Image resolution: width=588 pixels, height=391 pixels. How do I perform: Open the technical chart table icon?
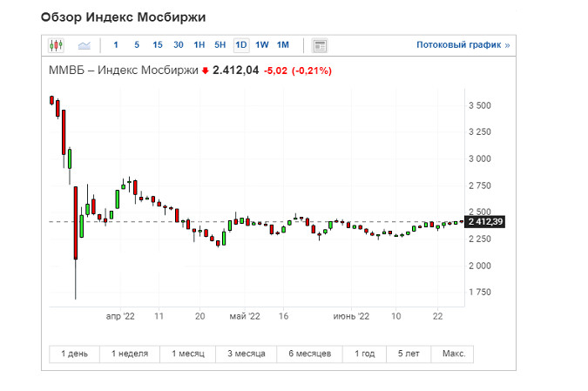(x=320, y=46)
